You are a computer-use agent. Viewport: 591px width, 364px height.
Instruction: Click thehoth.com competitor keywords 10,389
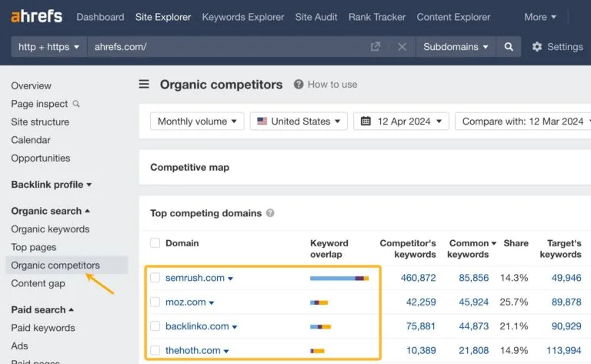point(421,350)
